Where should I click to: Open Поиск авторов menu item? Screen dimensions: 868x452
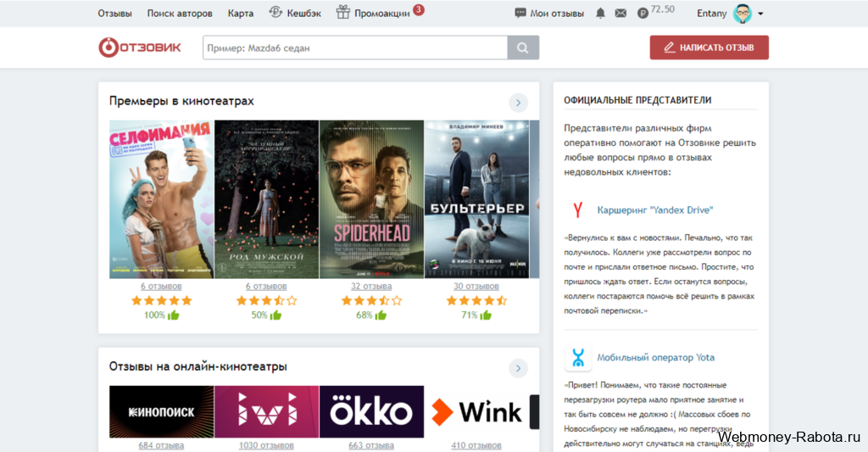click(180, 14)
